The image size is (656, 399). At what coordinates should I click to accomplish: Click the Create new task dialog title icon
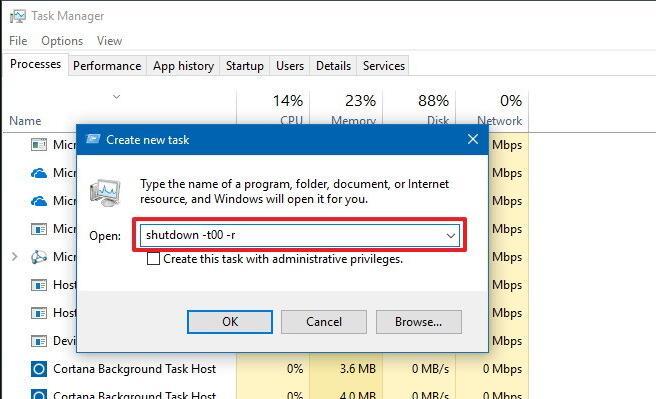pyautogui.click(x=93, y=139)
